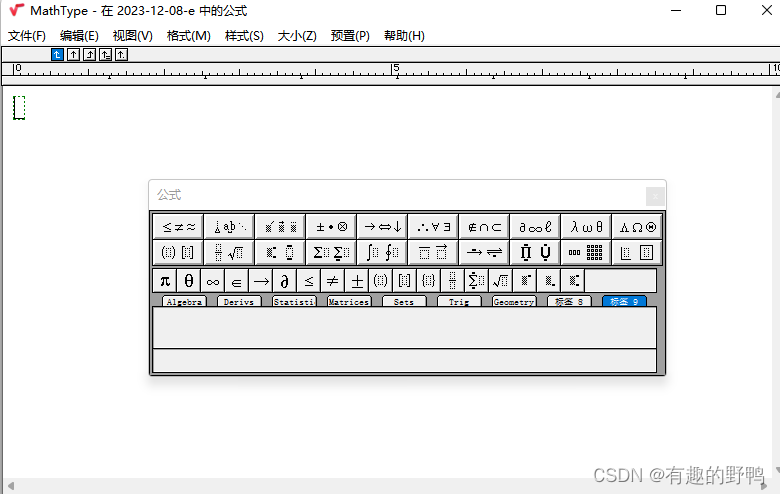The height and width of the screenshot is (494, 780).
Task: Open boxes templates palette
Action: (x=637, y=252)
